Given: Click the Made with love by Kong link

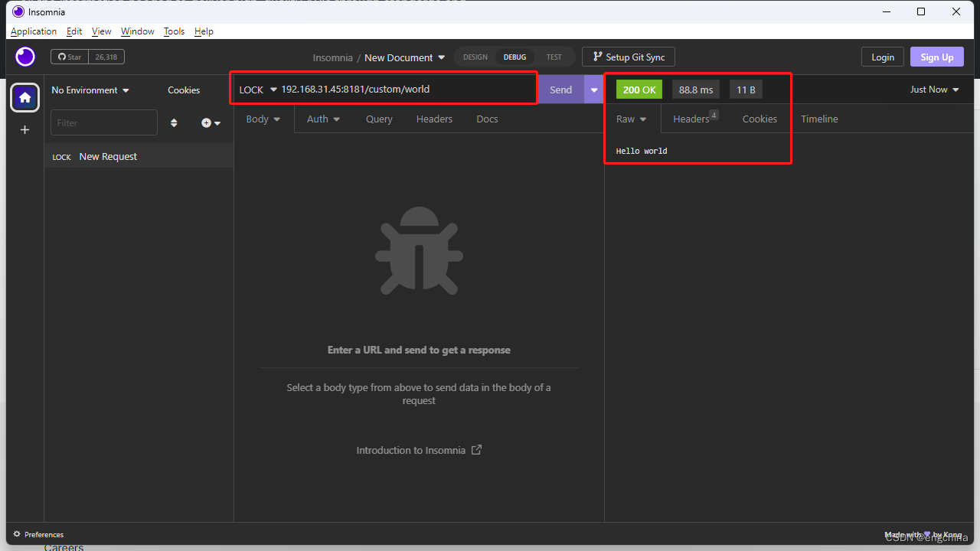Looking at the screenshot, I should point(923,534).
